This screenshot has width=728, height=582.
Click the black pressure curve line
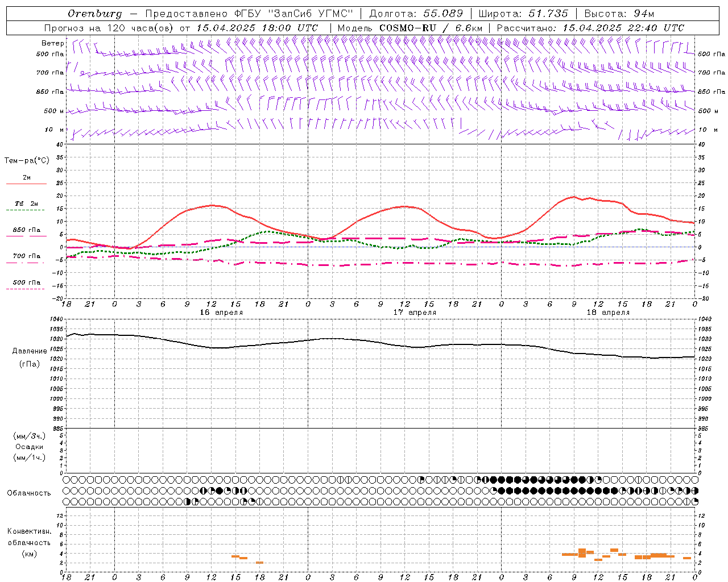(x=380, y=342)
